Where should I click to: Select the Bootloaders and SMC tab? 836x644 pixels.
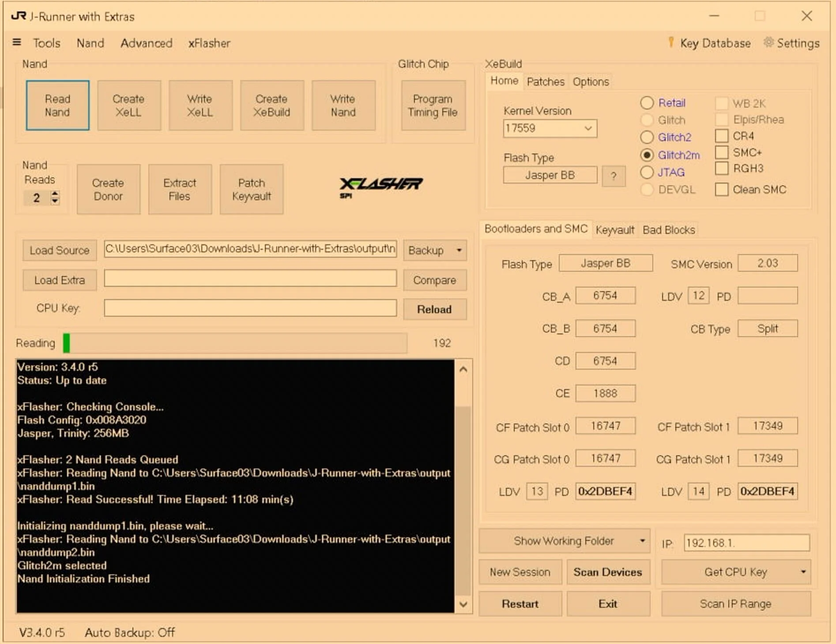coord(536,229)
